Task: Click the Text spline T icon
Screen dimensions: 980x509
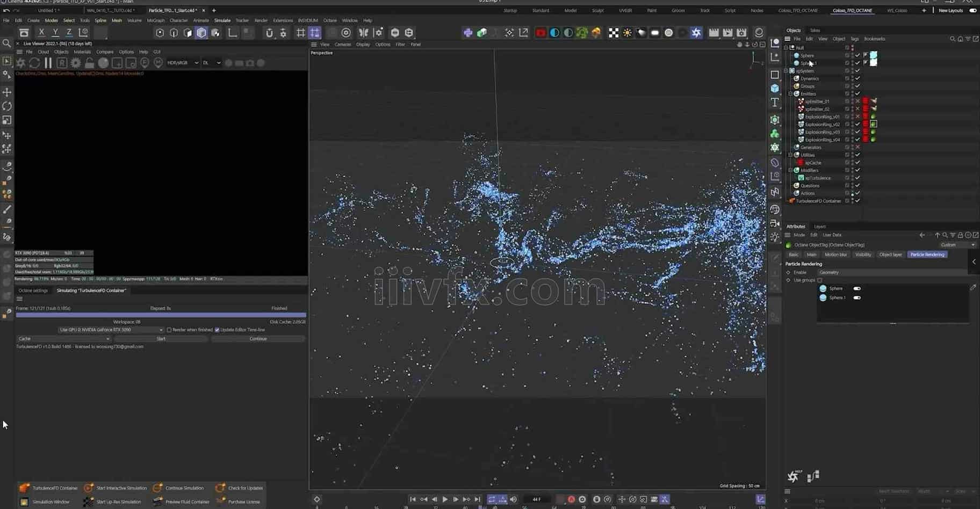Action: [x=775, y=103]
